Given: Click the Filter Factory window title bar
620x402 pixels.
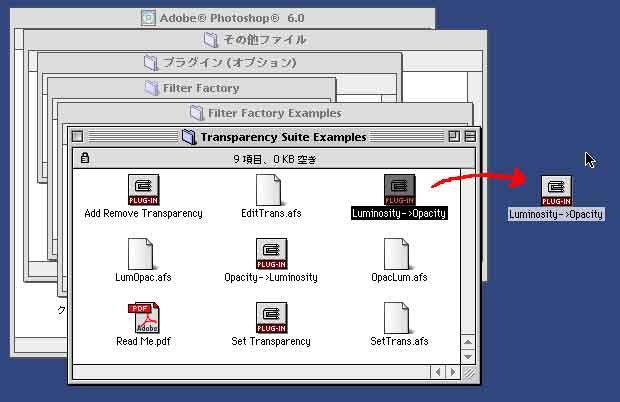Looking at the screenshot, I should click(x=200, y=88).
